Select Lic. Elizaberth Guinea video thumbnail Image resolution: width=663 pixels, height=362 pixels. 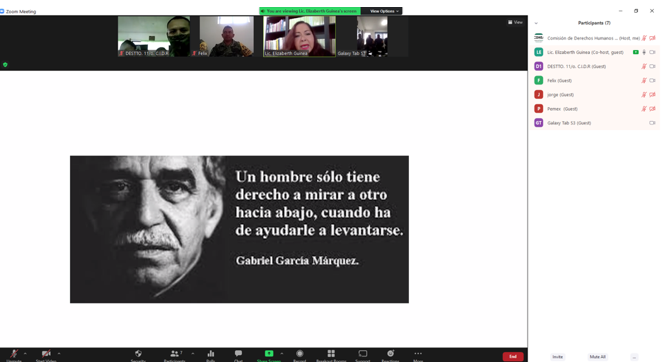point(299,36)
